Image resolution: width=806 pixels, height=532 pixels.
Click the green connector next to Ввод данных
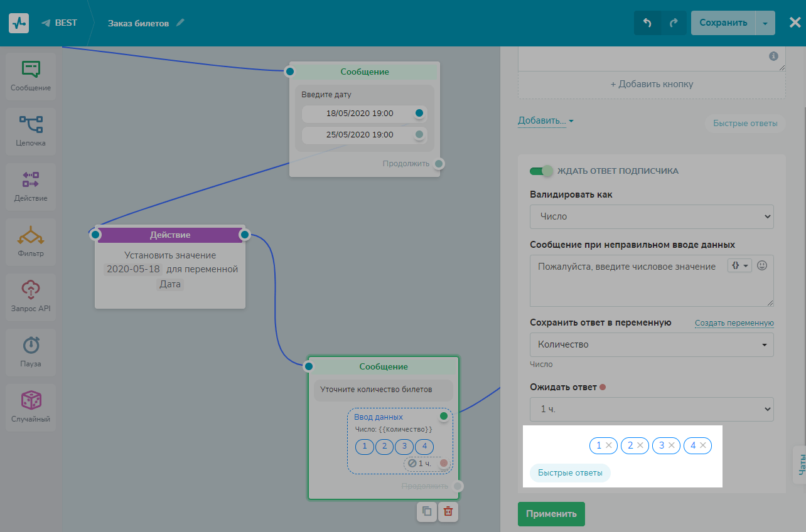[444, 416]
